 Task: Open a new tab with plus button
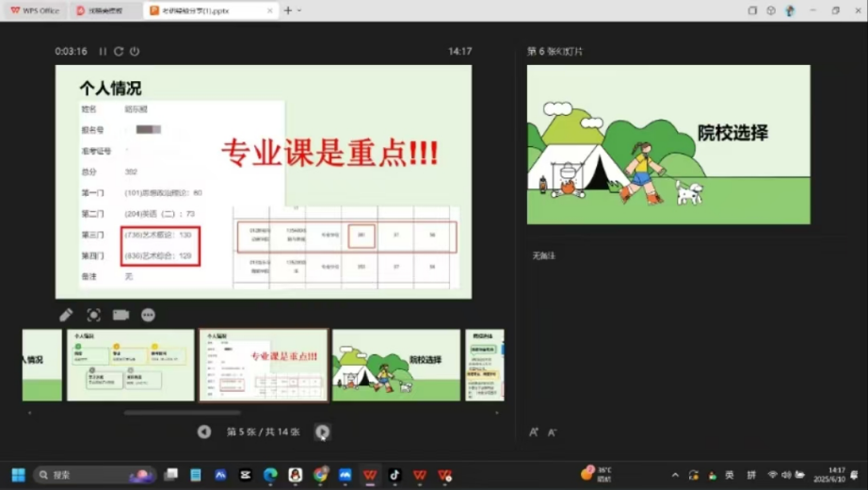[x=288, y=10]
